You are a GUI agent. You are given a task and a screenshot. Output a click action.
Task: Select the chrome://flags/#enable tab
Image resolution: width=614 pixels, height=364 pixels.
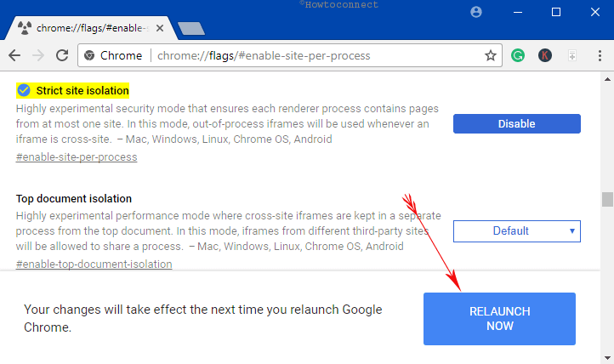coord(92,28)
